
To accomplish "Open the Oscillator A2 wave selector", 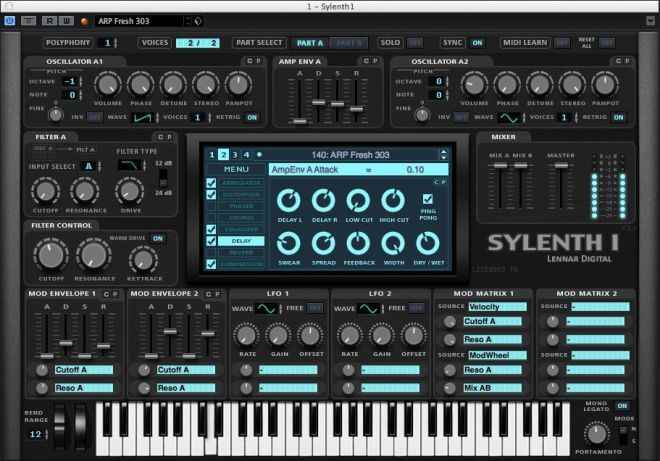I will tap(509, 118).
